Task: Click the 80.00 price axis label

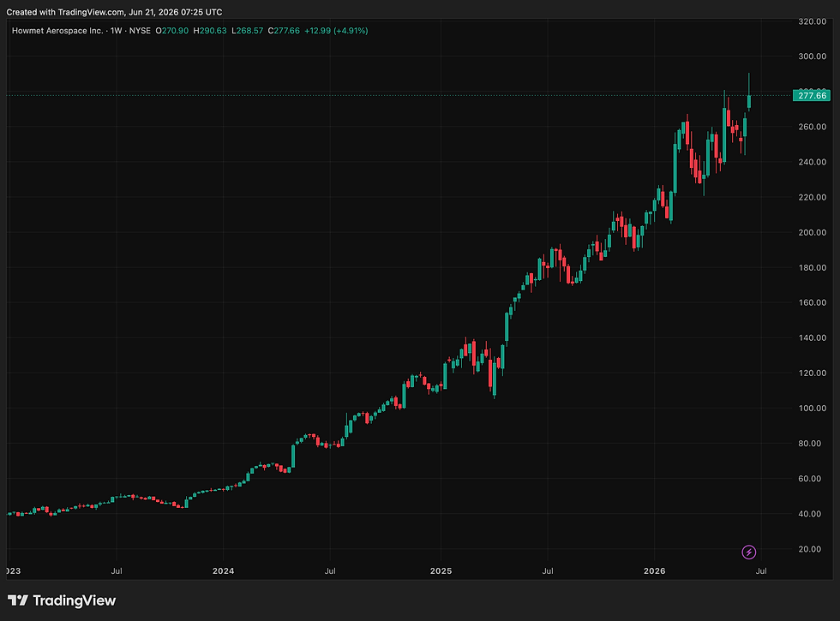Action: point(809,444)
